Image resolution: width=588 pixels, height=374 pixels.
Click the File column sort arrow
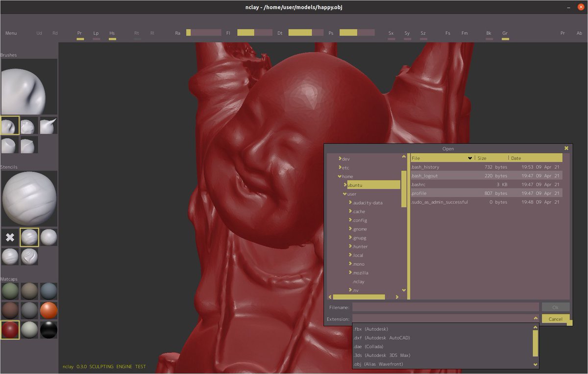click(470, 158)
